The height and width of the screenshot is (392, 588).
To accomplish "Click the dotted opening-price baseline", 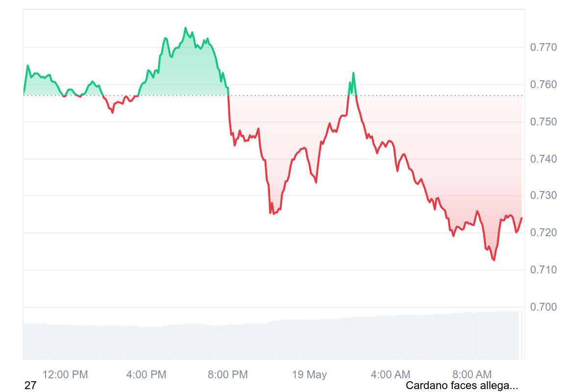I will pos(294,96).
